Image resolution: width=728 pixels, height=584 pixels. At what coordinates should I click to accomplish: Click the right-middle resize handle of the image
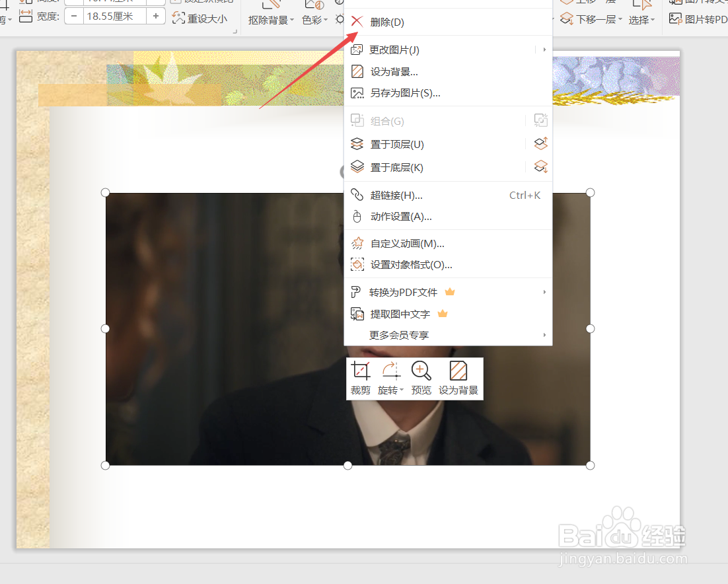(590, 329)
